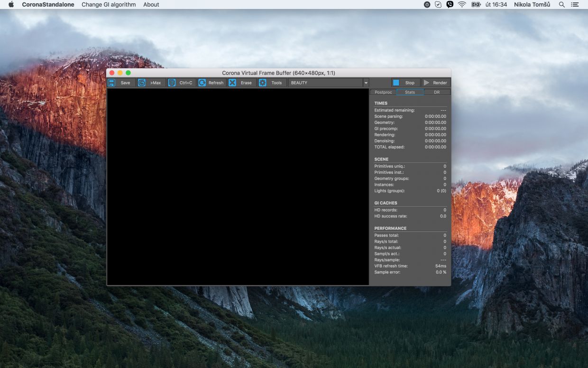The height and width of the screenshot is (368, 588).
Task: Click the Sample error row
Action: click(410, 272)
